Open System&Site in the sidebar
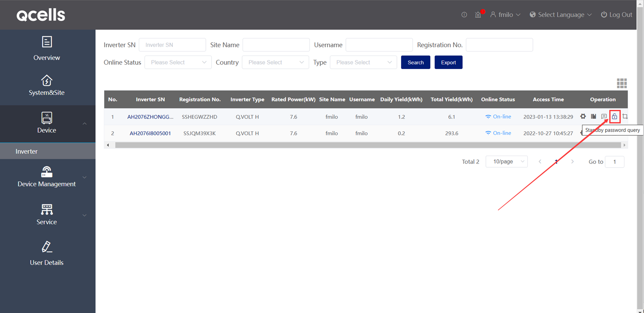 [x=47, y=85]
